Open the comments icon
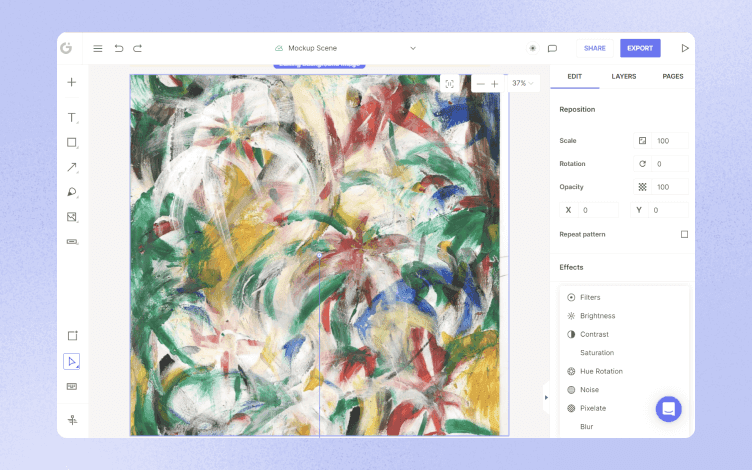 tap(552, 48)
